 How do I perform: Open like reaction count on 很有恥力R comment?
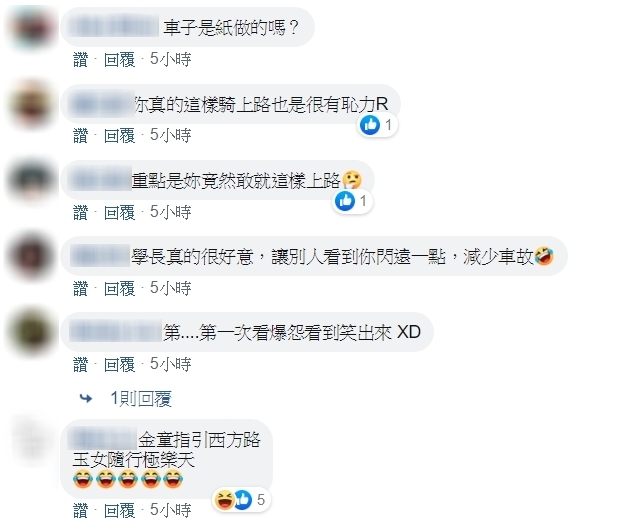377,125
